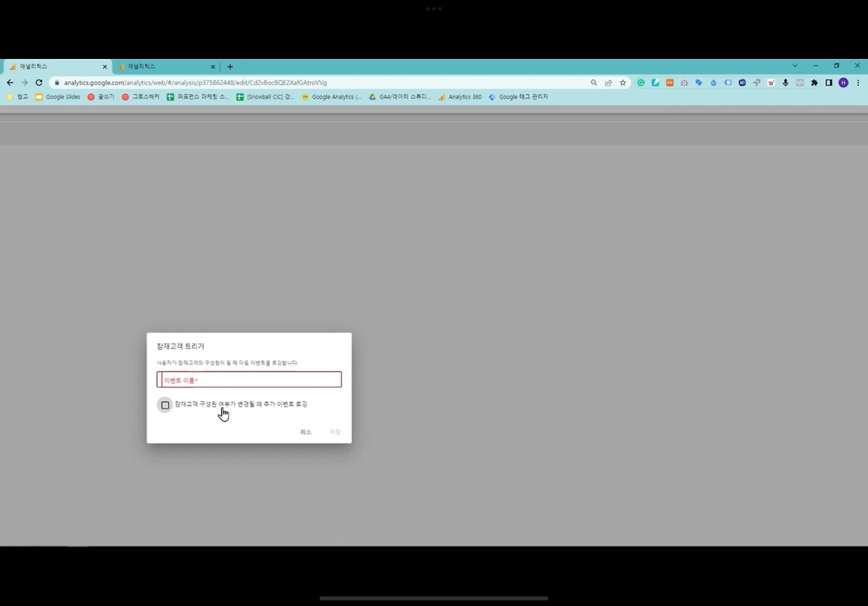Open the 글쓰기 bookmark
The width and height of the screenshot is (868, 606).
pyautogui.click(x=101, y=97)
